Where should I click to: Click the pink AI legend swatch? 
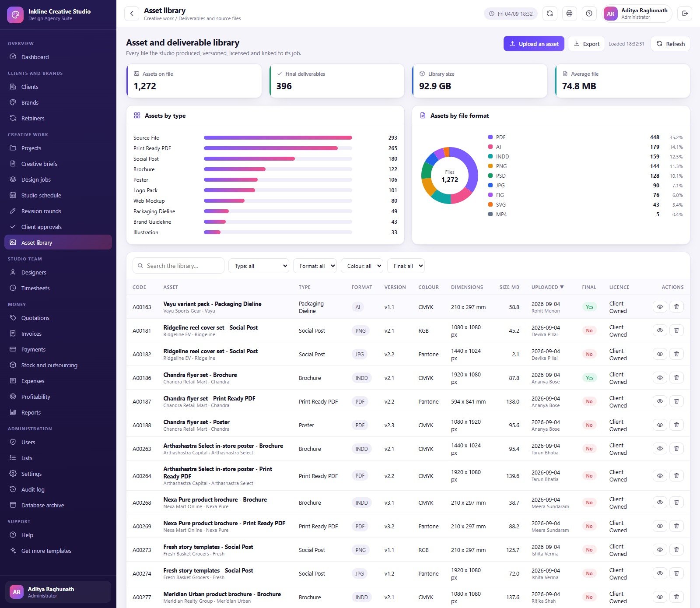(490, 147)
